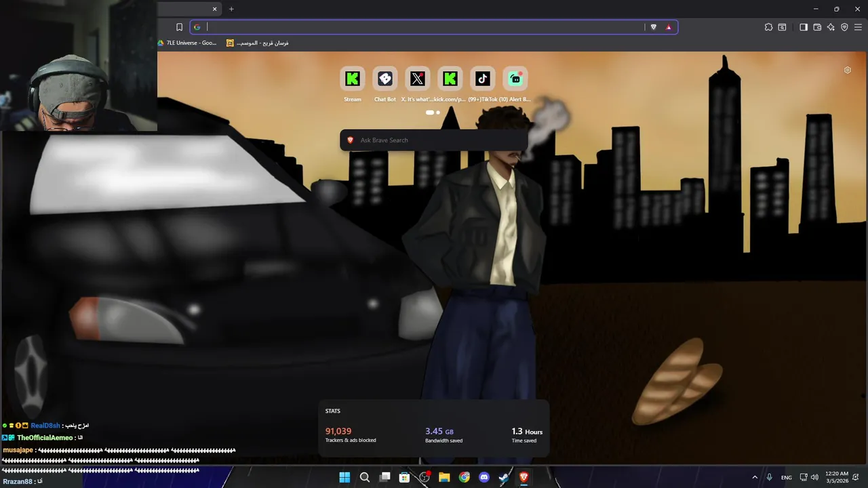
Task: Open the kick.com/p... shortcut tile
Action: pyautogui.click(x=450, y=79)
